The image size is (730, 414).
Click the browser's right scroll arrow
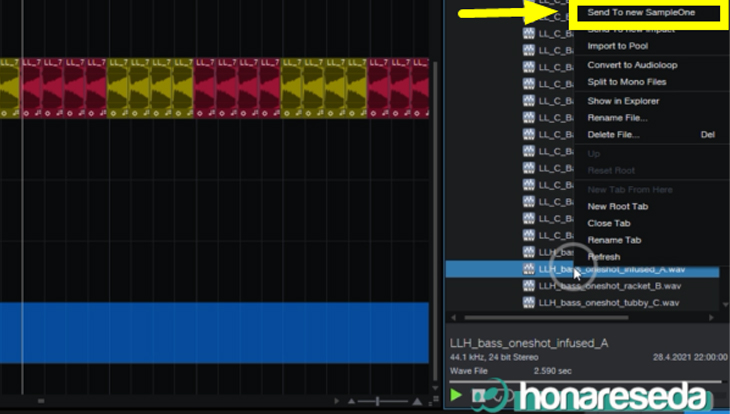tap(711, 318)
